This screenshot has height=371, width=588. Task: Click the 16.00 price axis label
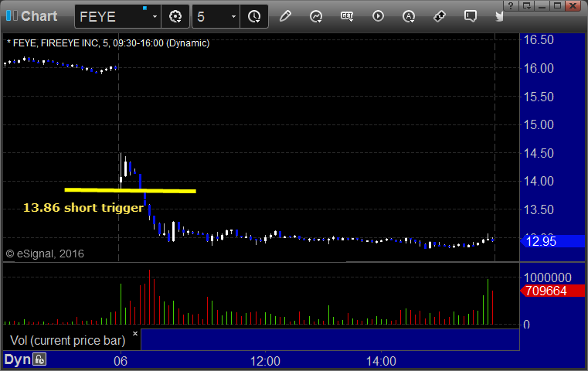tap(539, 68)
